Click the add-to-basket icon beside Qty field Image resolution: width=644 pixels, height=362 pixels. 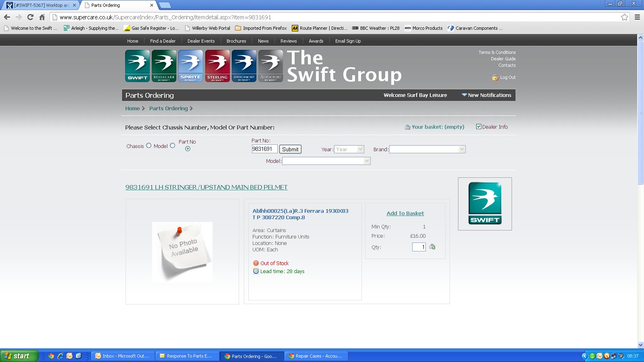(432, 247)
